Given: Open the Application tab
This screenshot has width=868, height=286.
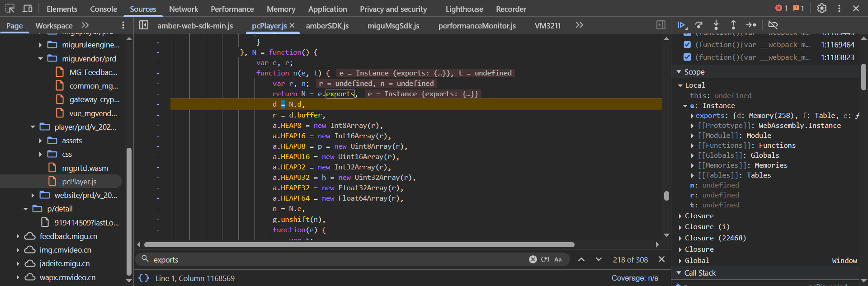Looking at the screenshot, I should pyautogui.click(x=328, y=9).
